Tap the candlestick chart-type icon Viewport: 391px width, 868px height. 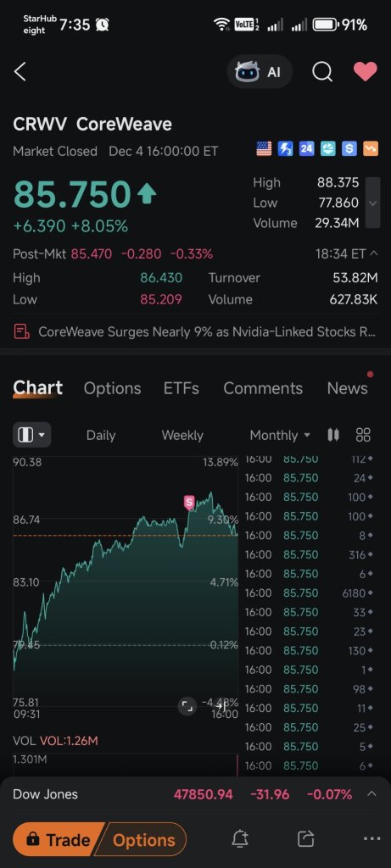coord(332,435)
